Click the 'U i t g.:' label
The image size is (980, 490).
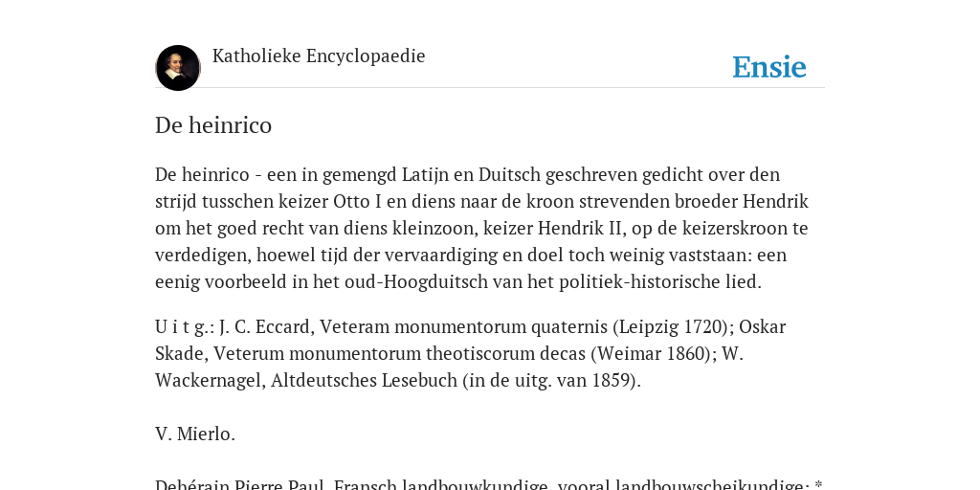pyautogui.click(x=185, y=327)
